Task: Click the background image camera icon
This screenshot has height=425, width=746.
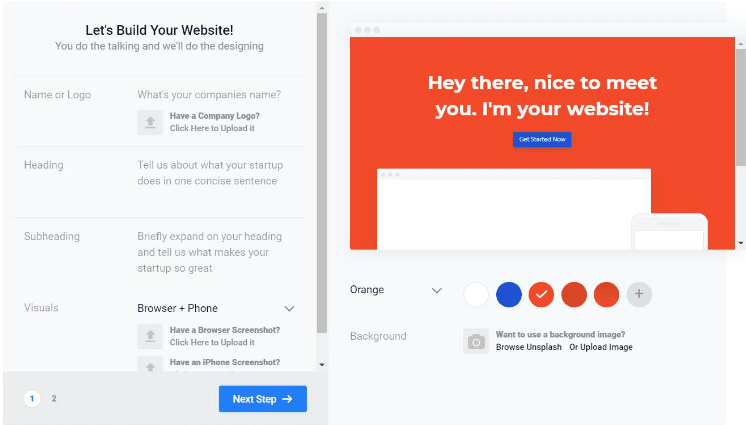Action: (x=476, y=341)
